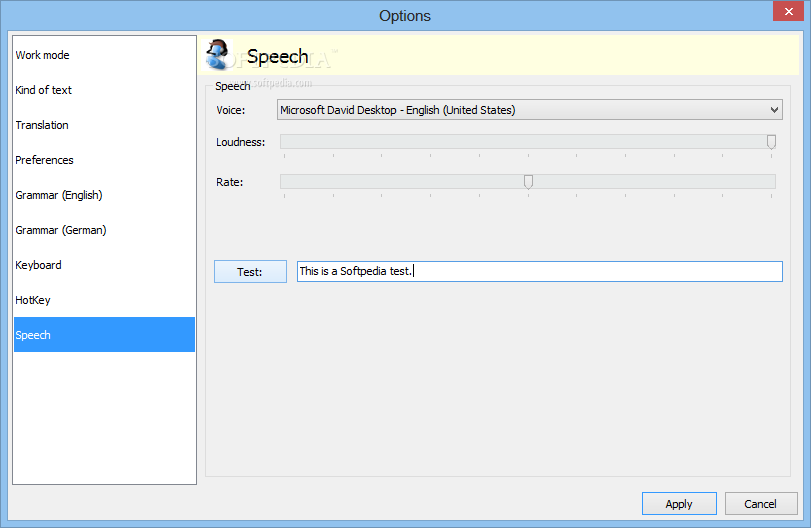Image resolution: width=811 pixels, height=528 pixels.
Task: Select the highlighted Speech entry in sidebar
Action: point(104,335)
